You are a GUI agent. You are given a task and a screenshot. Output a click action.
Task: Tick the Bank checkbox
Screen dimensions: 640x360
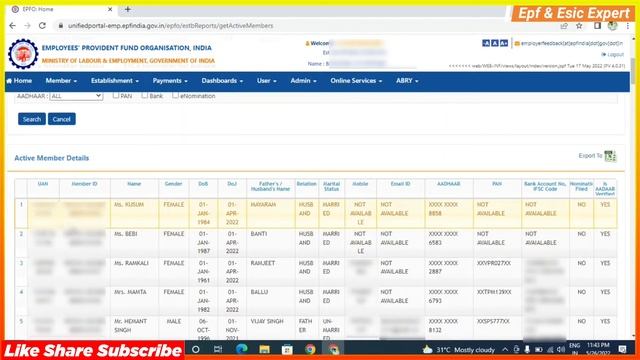(144, 96)
